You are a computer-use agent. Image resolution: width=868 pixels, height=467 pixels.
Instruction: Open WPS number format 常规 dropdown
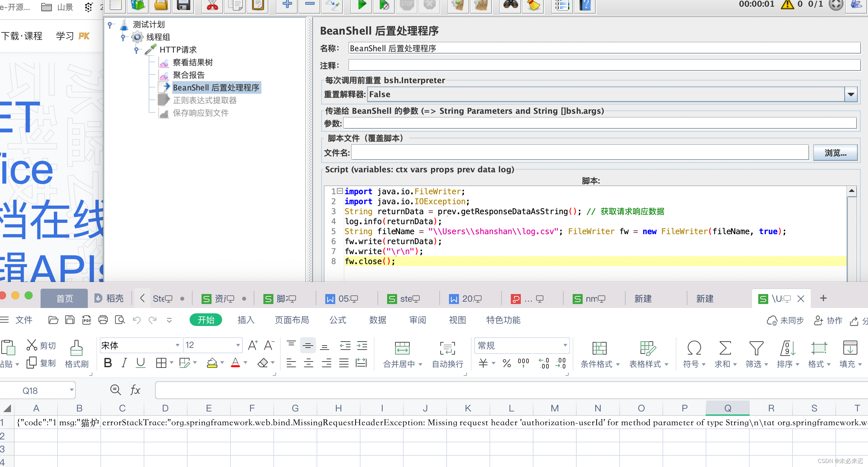coord(565,345)
